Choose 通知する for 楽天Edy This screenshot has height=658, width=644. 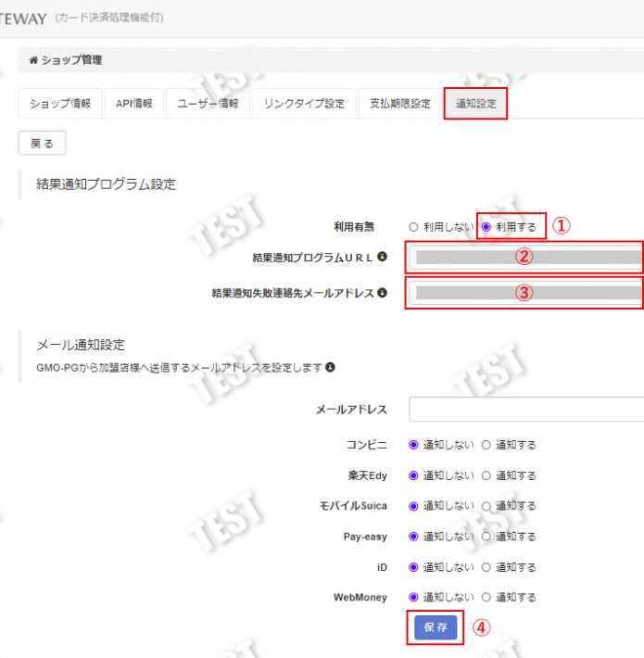pyautogui.click(x=486, y=475)
